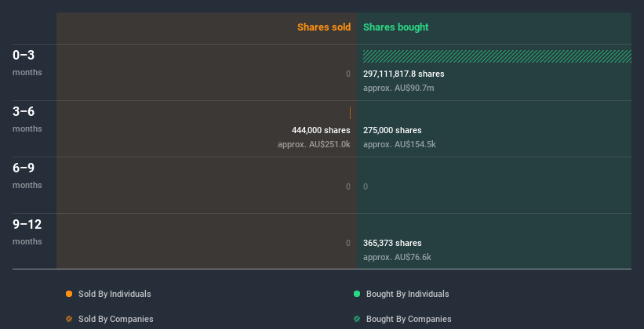Viewport: 644px width, 329px height.
Task: Select the approx. AU$154.5k amount
Action: pyautogui.click(x=399, y=144)
